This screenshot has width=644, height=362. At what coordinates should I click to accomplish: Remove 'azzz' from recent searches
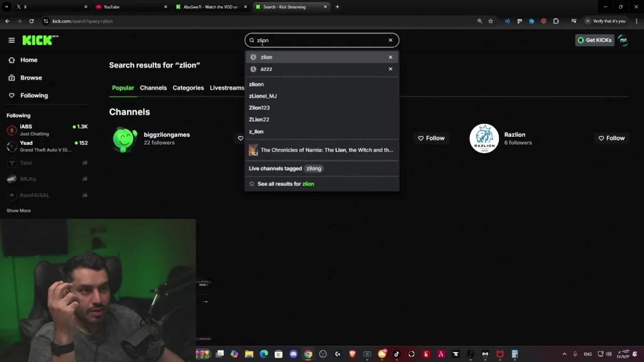[390, 69]
